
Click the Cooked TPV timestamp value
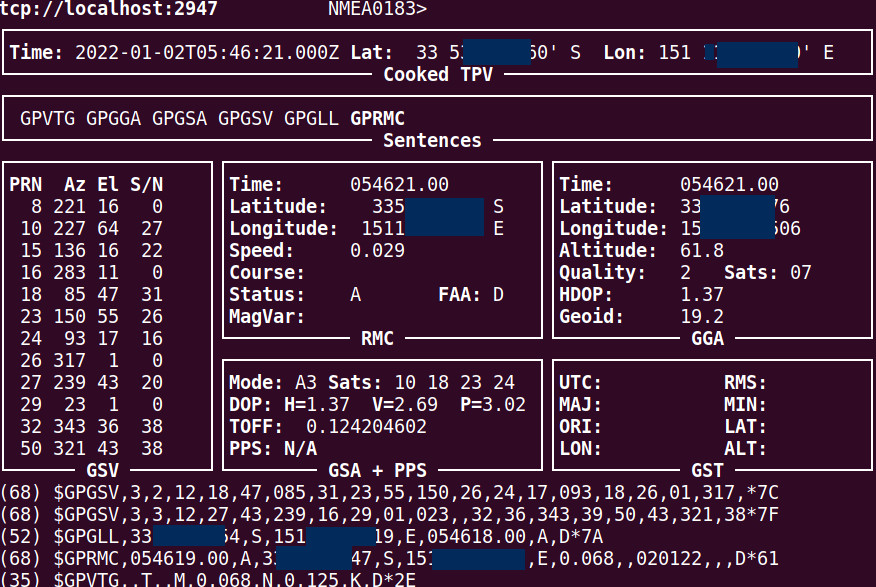(207, 52)
